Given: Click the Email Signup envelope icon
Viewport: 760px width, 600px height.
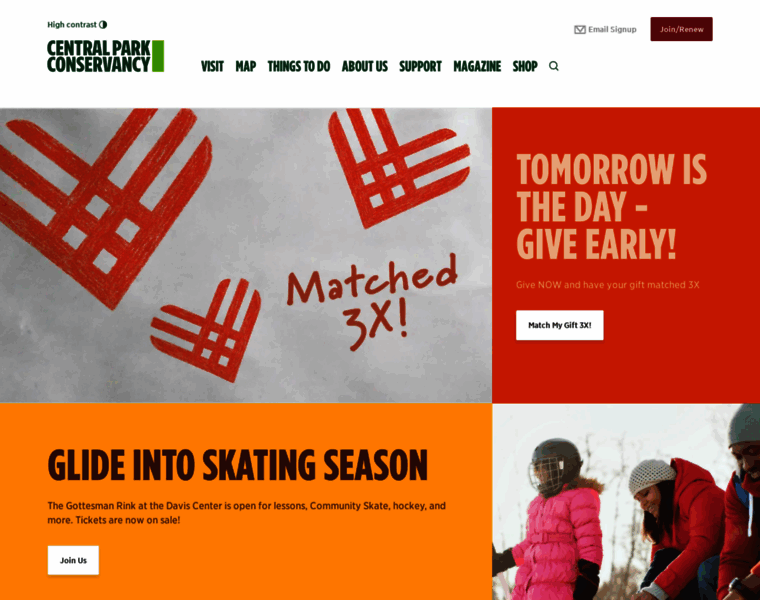Looking at the screenshot, I should (580, 30).
